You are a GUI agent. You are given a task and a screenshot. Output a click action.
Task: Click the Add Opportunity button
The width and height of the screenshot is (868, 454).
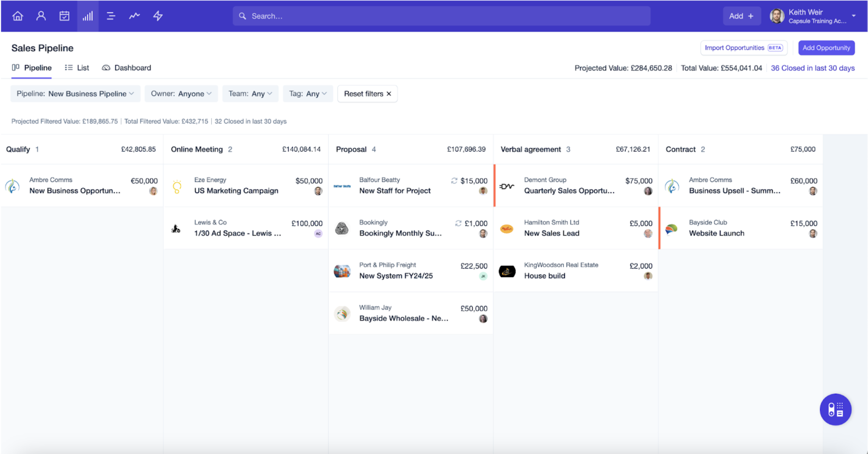[826, 48]
